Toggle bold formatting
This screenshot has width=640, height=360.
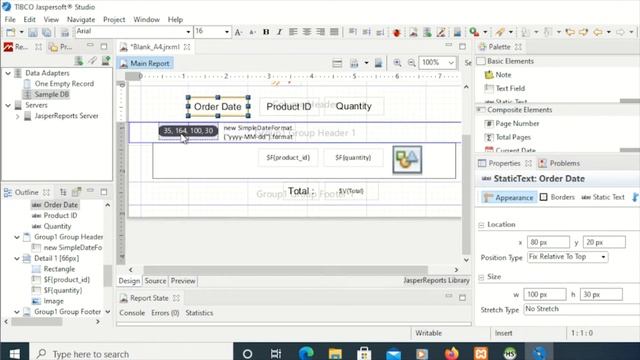(266, 32)
